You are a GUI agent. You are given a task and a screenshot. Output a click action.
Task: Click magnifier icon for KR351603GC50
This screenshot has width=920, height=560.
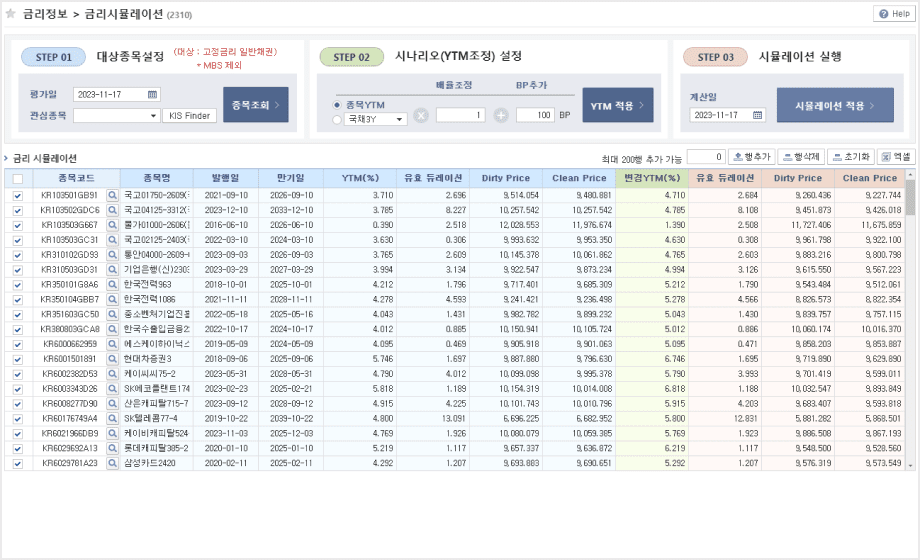click(112, 314)
